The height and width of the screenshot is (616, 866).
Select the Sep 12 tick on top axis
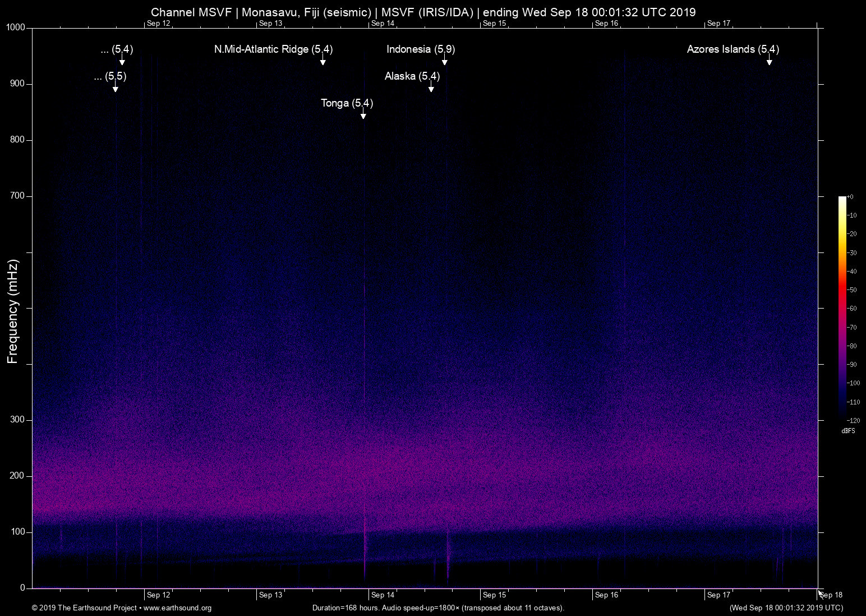click(x=159, y=23)
